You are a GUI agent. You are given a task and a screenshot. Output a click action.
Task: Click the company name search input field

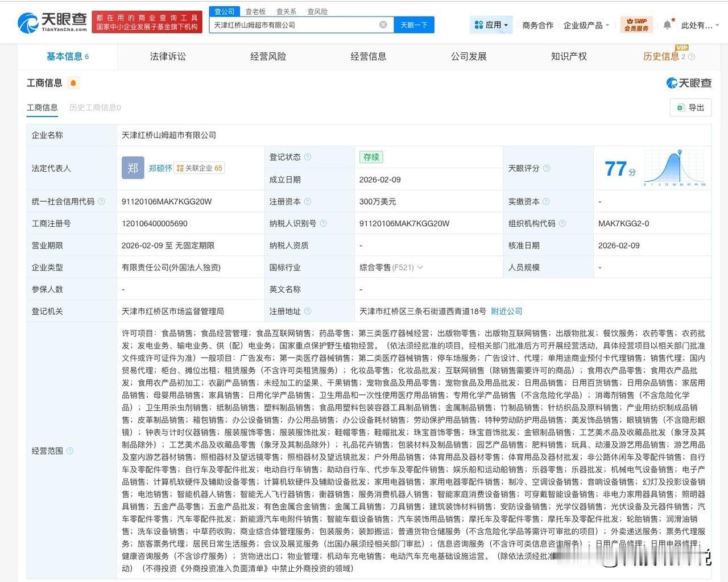[x=296, y=24]
